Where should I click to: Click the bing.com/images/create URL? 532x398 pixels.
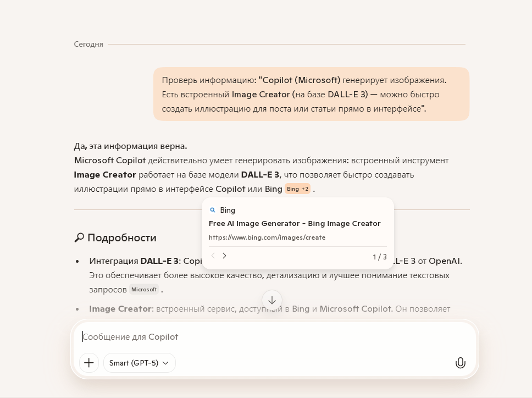267,237
